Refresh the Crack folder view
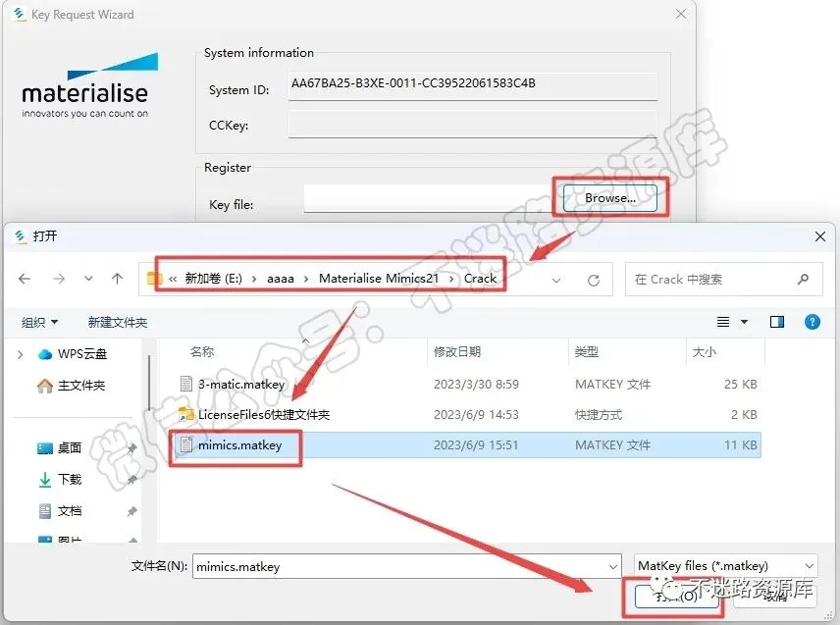Viewport: 840px width, 625px height. [594, 280]
